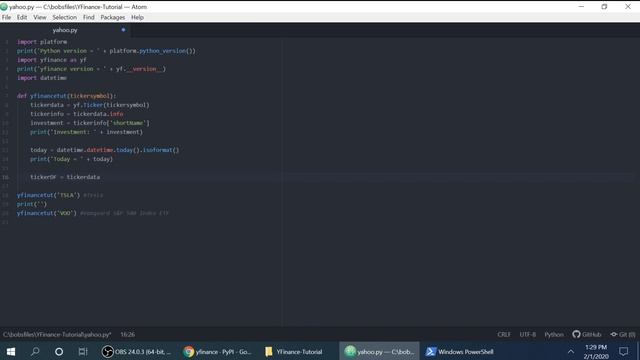Viewport: 640px width, 360px height.
Task: Open the Help menu
Action: point(137,17)
